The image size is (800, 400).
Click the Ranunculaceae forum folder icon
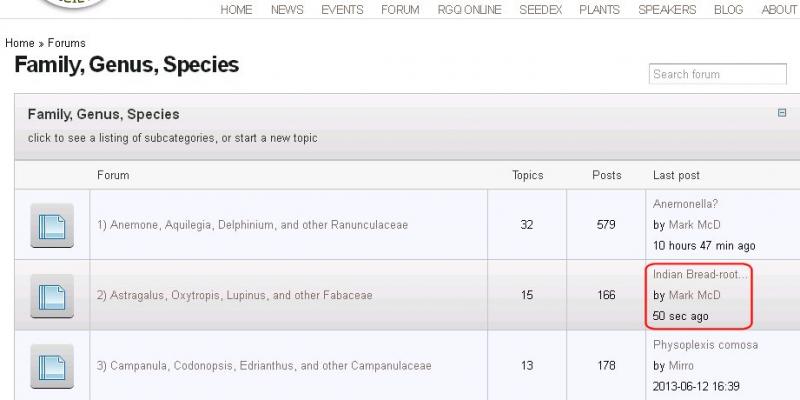(52, 225)
